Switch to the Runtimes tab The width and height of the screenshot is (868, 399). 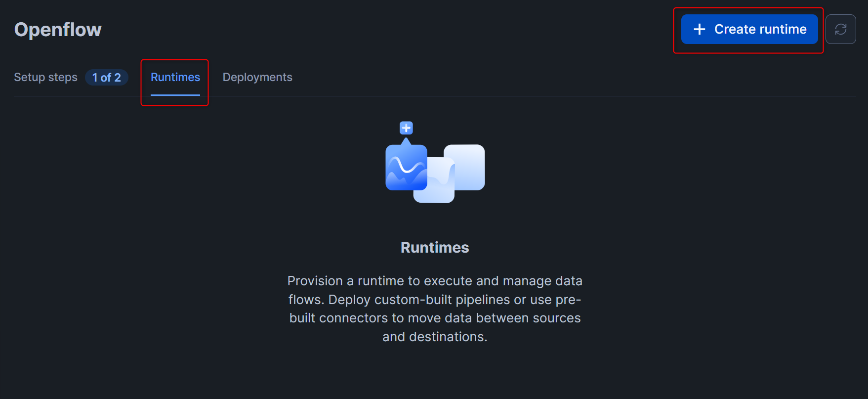[x=175, y=77]
